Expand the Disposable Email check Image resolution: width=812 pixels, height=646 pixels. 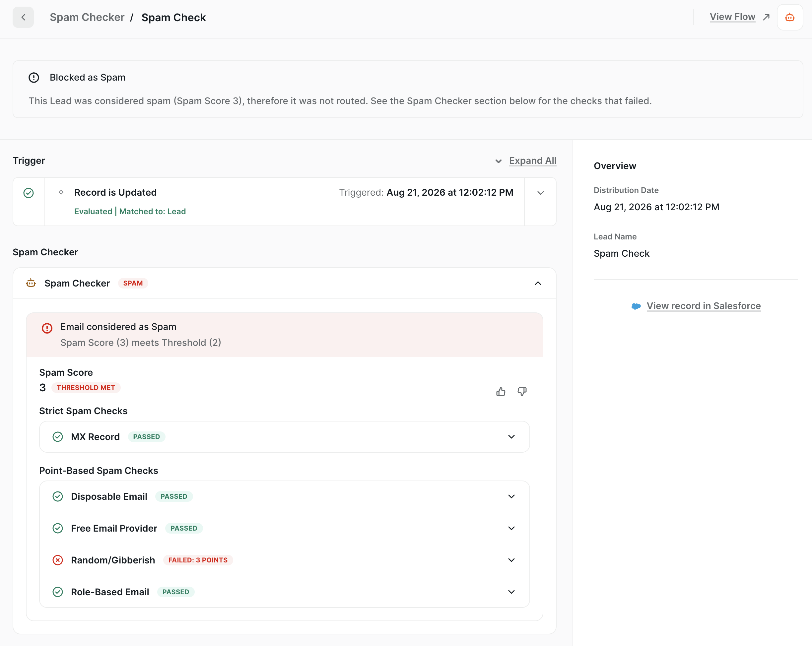click(511, 496)
